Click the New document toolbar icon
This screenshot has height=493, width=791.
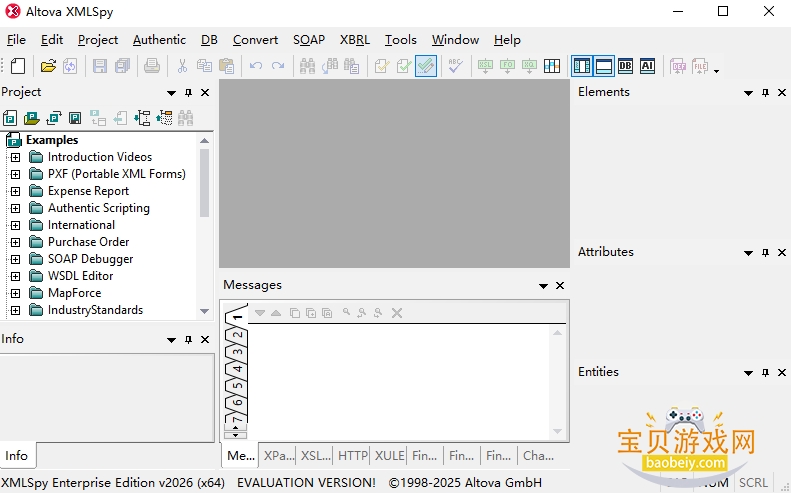click(18, 66)
